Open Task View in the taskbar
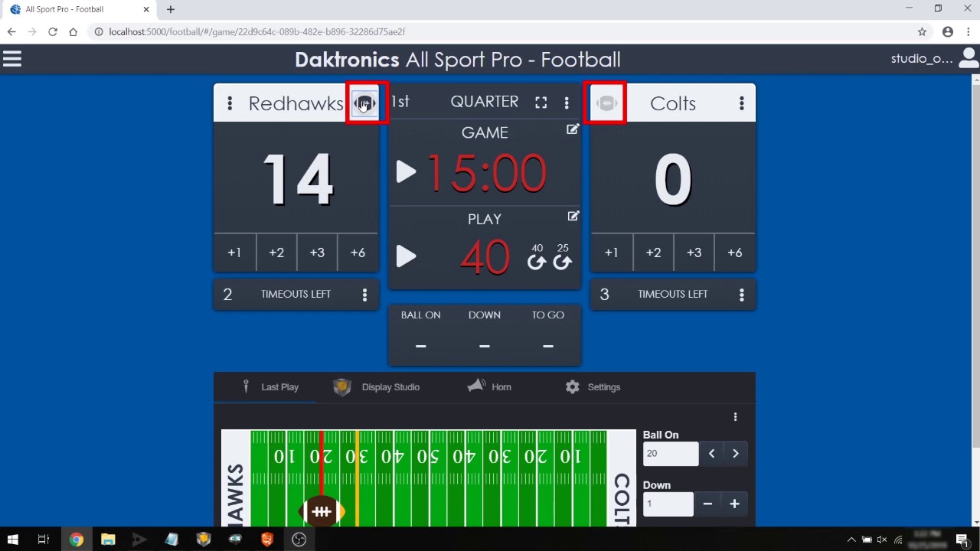 (x=44, y=540)
